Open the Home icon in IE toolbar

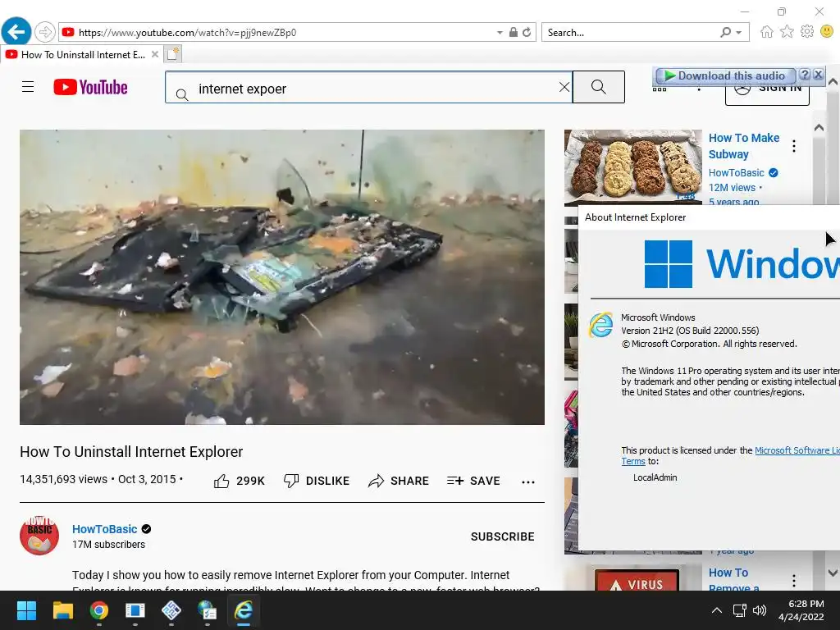(767, 32)
